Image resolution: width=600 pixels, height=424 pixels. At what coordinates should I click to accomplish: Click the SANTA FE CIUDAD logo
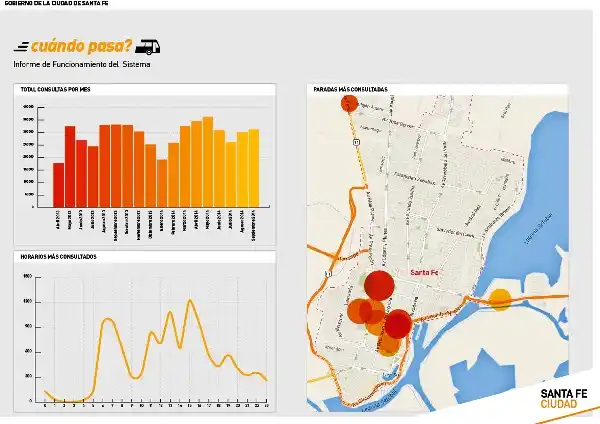pyautogui.click(x=564, y=399)
